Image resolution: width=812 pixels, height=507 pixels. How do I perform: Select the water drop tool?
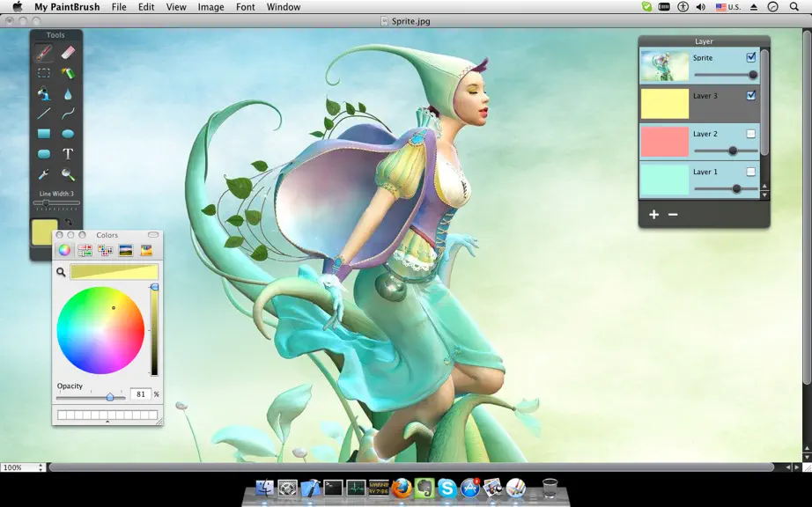pyautogui.click(x=68, y=94)
